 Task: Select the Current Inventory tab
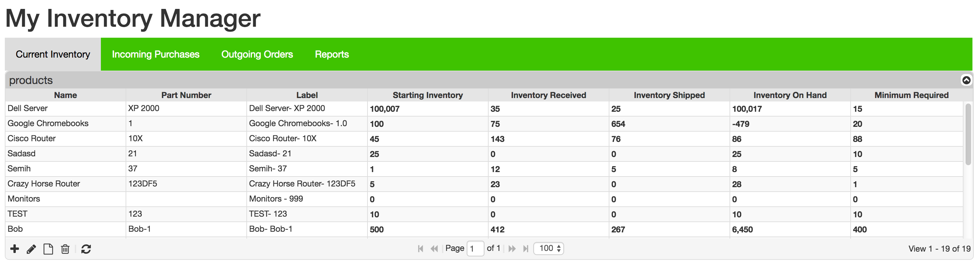pos(53,55)
